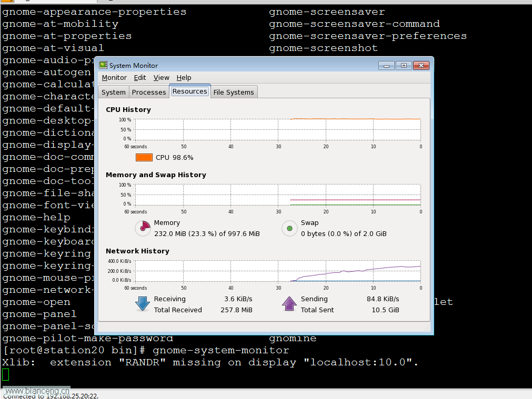Click the '257.8 MiB' total received value
532x399 pixels.
pos(236,310)
